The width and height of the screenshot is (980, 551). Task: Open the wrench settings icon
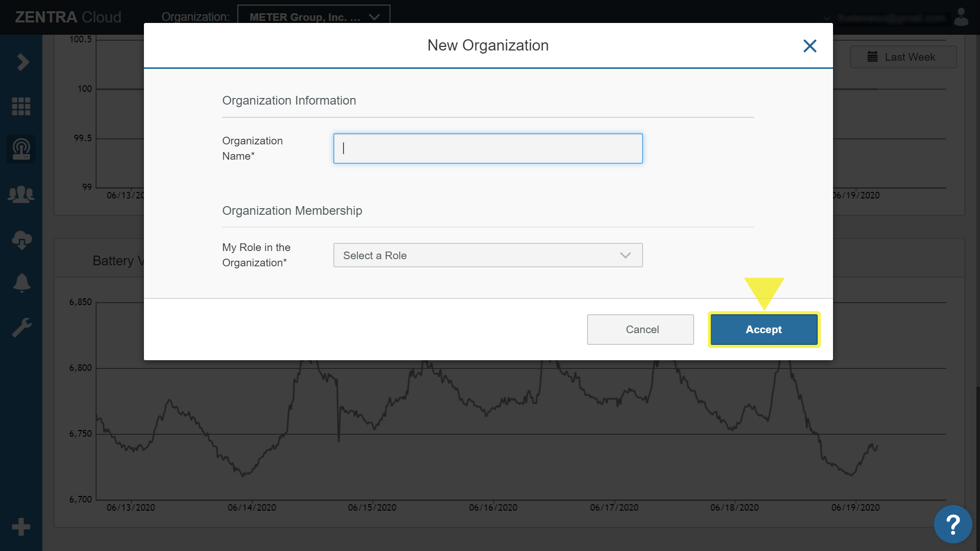(x=21, y=327)
